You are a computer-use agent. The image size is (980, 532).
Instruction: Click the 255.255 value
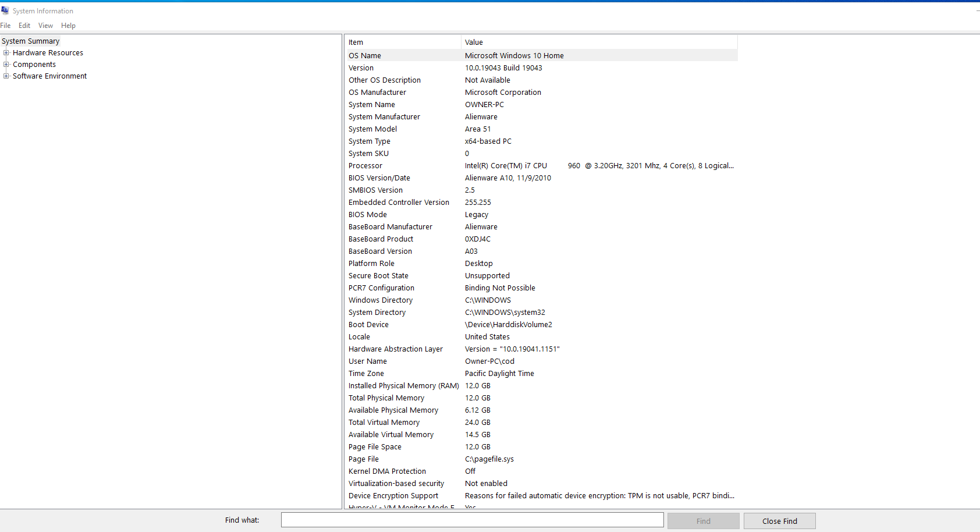pyautogui.click(x=478, y=203)
